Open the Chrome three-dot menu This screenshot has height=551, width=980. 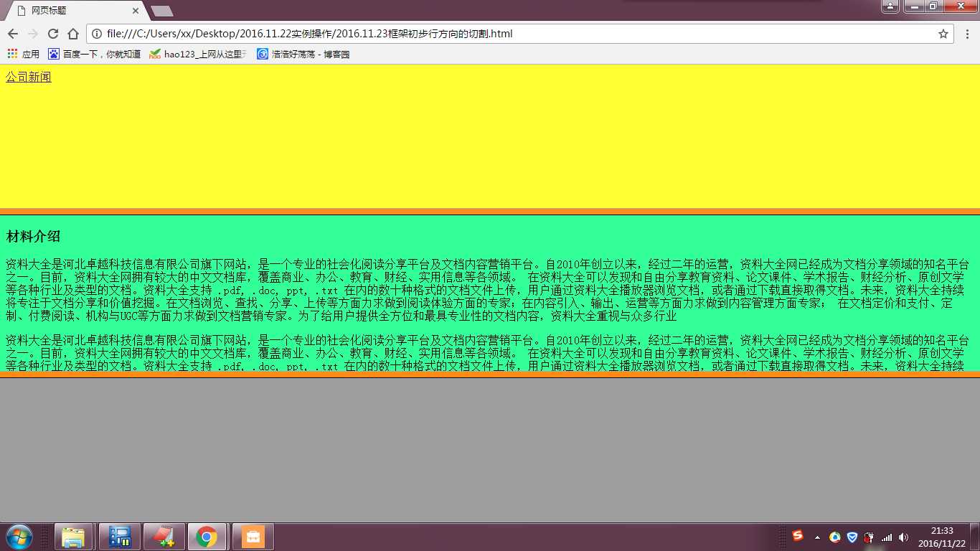[x=967, y=34]
